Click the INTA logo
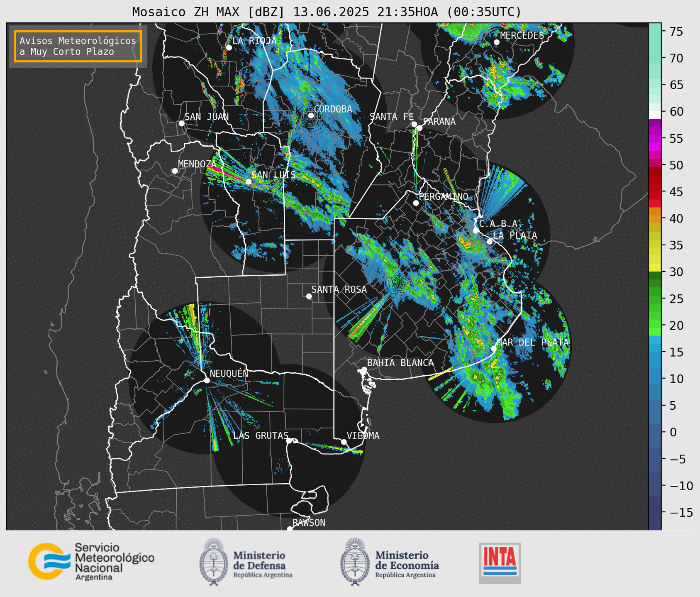 [x=500, y=563]
